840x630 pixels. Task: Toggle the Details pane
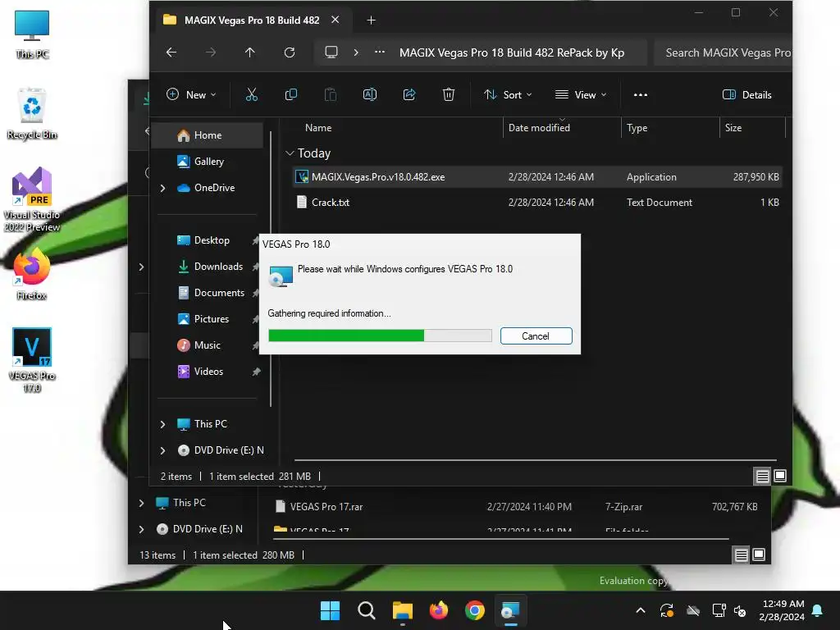(747, 95)
